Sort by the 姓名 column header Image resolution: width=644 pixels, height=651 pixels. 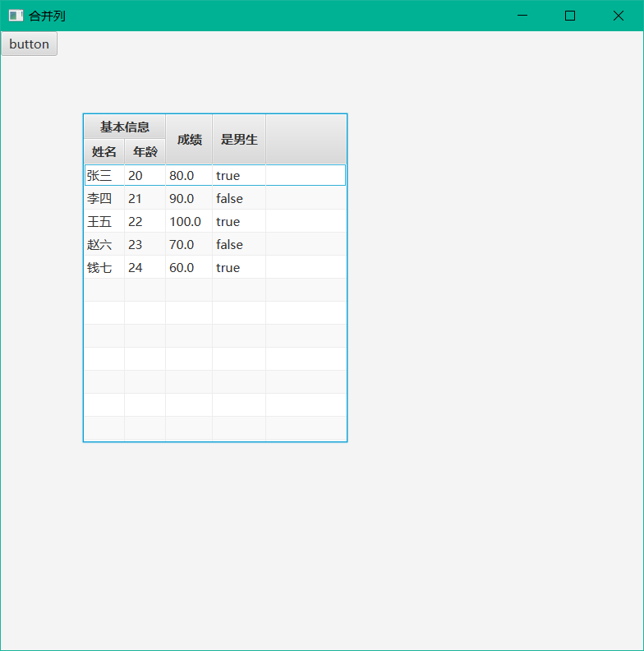coord(104,151)
